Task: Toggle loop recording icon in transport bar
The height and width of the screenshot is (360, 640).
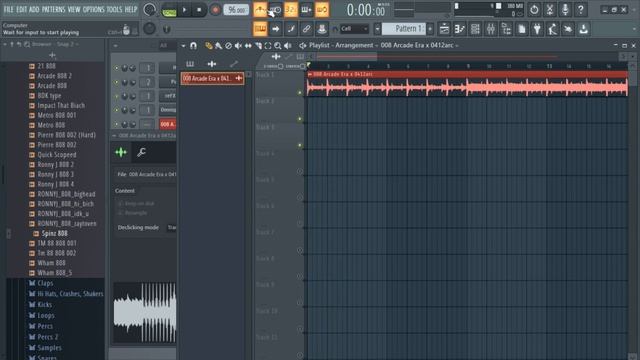Action: tap(322, 9)
